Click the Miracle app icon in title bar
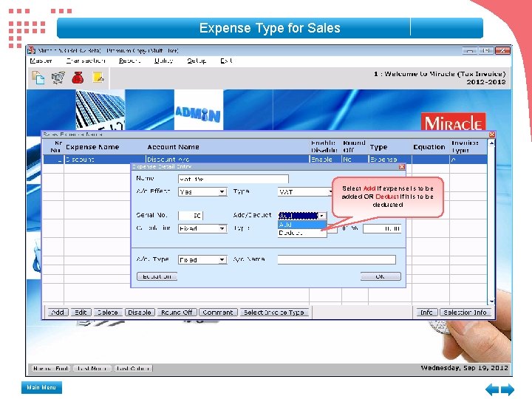The height and width of the screenshot is (399, 532). pos(32,50)
